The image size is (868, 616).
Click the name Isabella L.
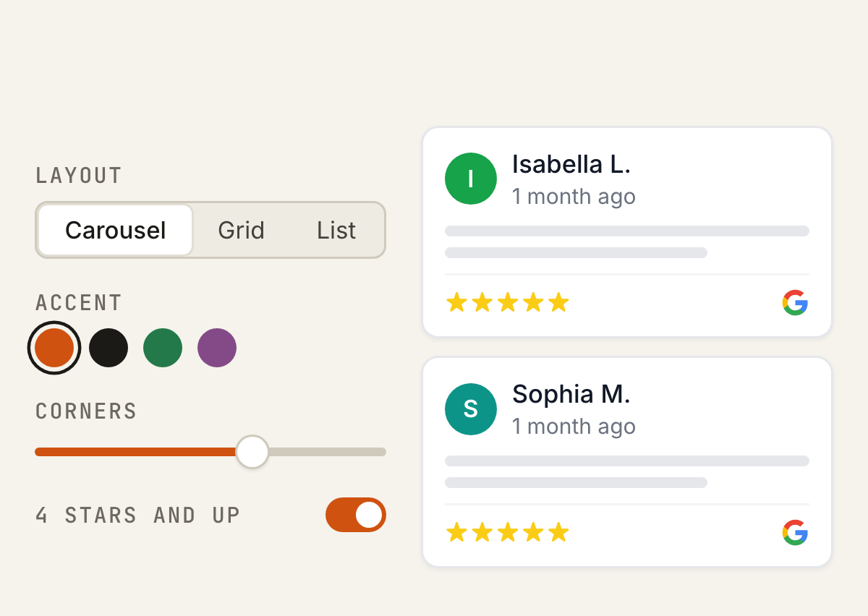coord(571,165)
